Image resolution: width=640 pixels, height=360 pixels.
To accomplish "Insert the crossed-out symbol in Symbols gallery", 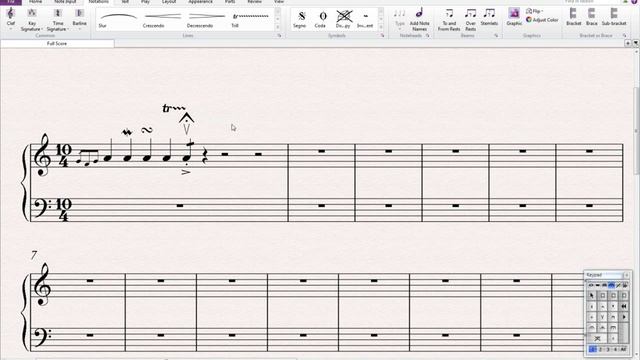I will [344, 19].
